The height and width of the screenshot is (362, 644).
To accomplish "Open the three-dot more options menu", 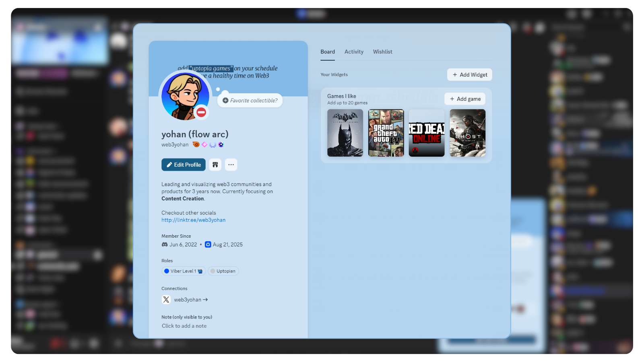I will [x=231, y=165].
